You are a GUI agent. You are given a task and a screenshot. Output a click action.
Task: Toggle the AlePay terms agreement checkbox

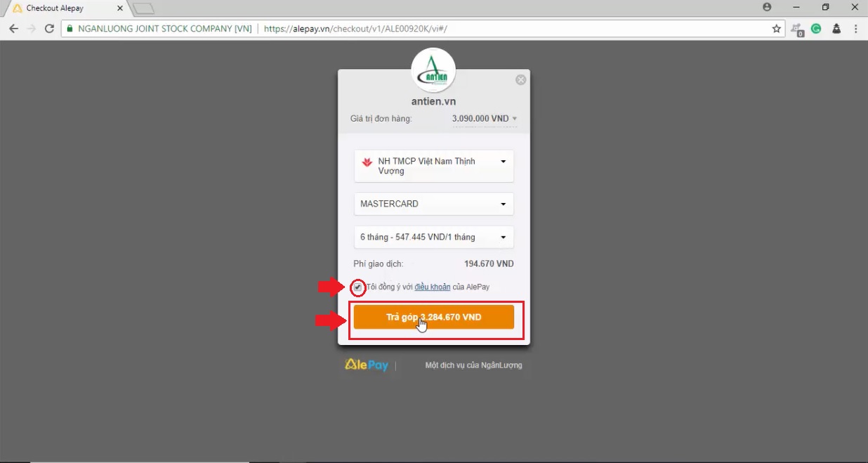(358, 287)
